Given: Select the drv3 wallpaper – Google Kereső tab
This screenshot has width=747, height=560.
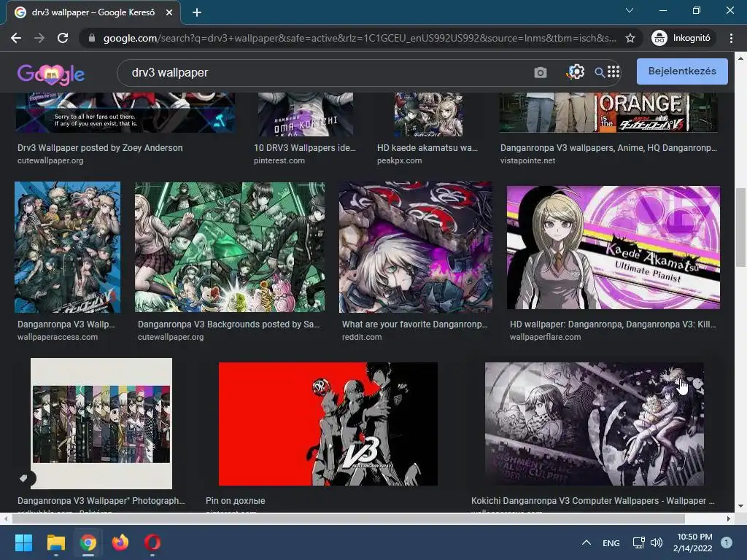Looking at the screenshot, I should [93, 13].
